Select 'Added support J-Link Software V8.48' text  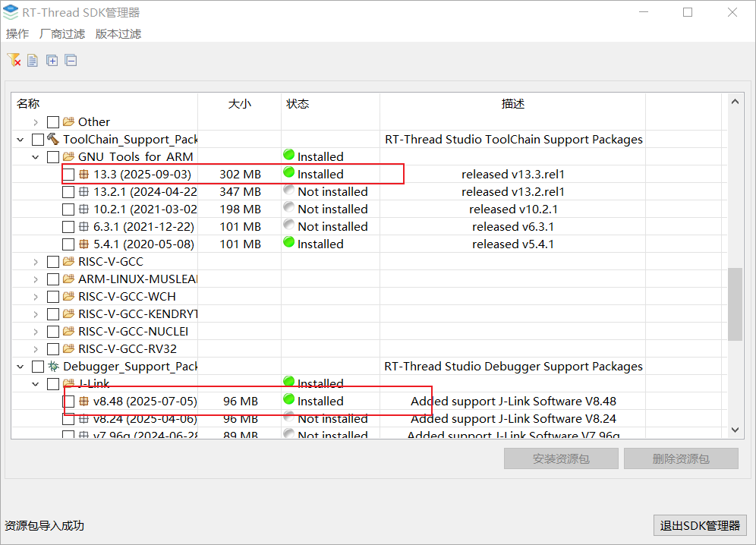tap(513, 401)
